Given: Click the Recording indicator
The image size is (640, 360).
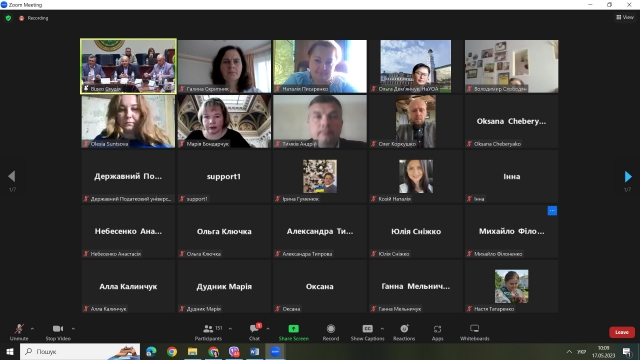Looking at the screenshot, I should coord(34,18).
